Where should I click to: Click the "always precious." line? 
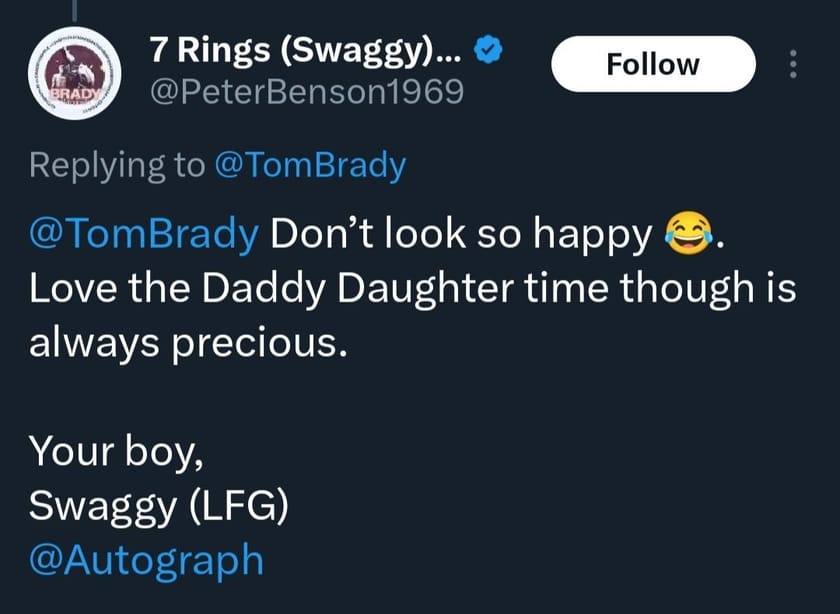click(x=187, y=343)
